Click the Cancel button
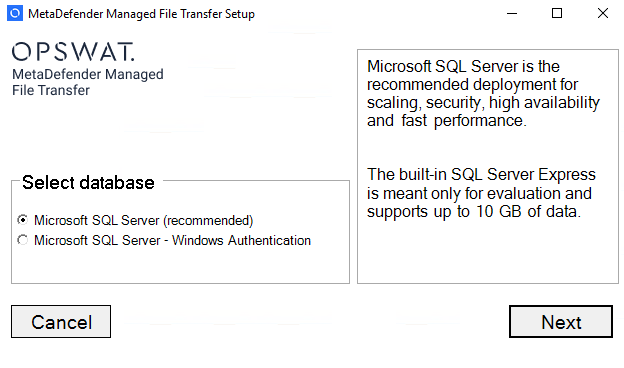Viewport: 624px width, 368px height. click(x=61, y=321)
